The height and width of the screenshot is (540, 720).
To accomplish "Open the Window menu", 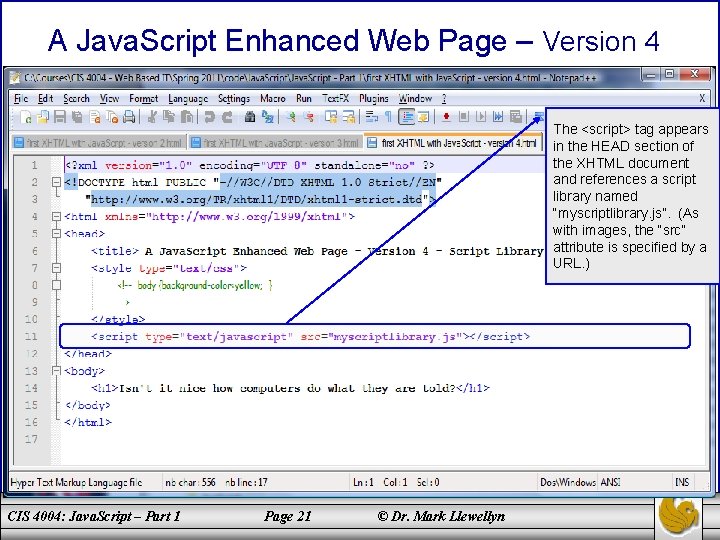I will click(415, 99).
